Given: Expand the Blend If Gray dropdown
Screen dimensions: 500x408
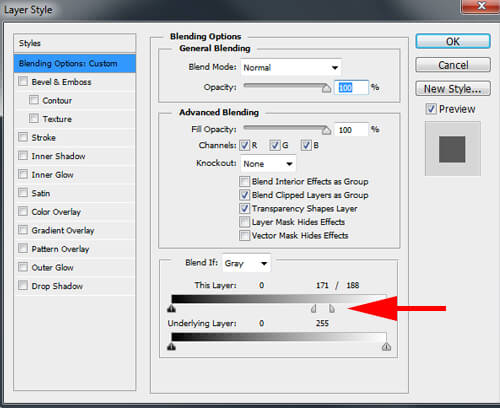Looking at the screenshot, I should point(247,263).
